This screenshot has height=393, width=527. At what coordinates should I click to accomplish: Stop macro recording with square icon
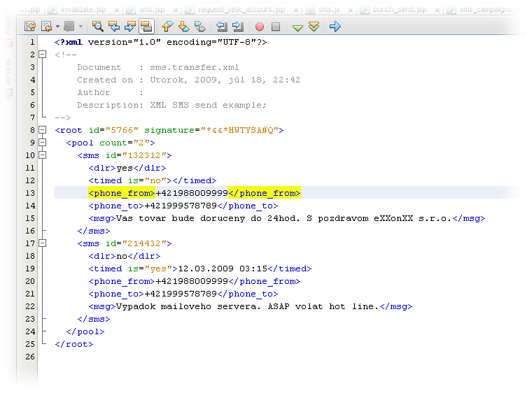point(276,26)
